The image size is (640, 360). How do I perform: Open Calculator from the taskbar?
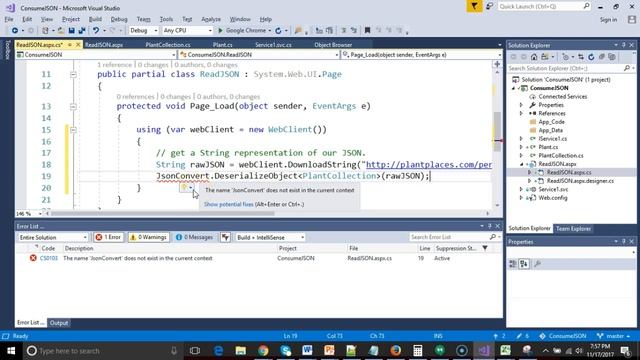(x=417, y=351)
